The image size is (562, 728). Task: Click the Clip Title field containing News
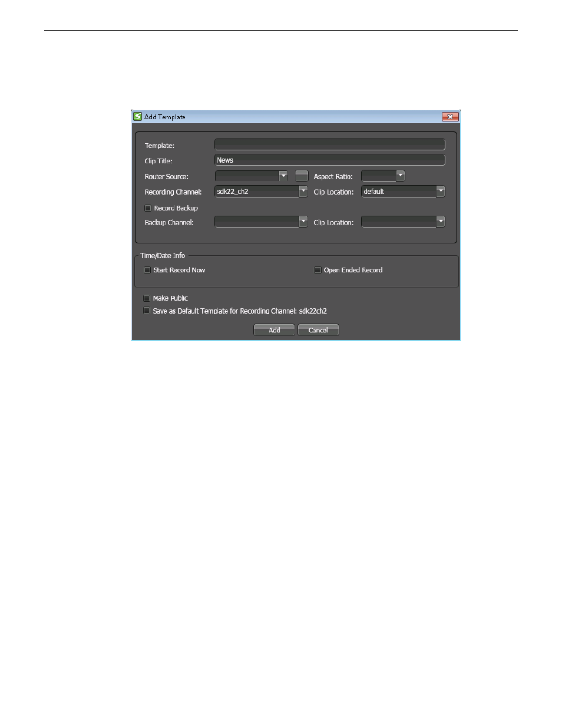click(x=329, y=160)
